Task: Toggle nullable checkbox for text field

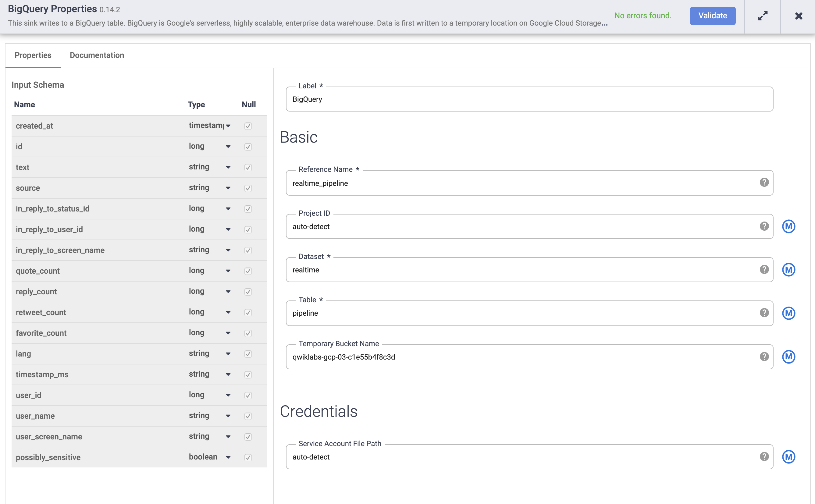Action: click(x=248, y=168)
